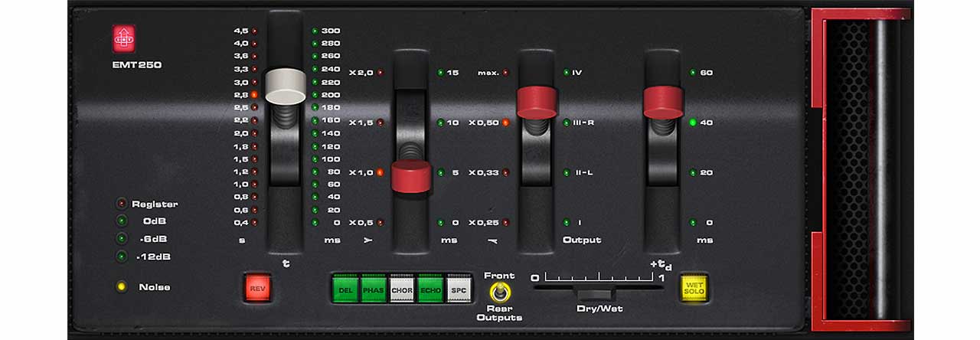The height and width of the screenshot is (340, 980).
Task: Click the 0dB level LED
Action: point(121,221)
